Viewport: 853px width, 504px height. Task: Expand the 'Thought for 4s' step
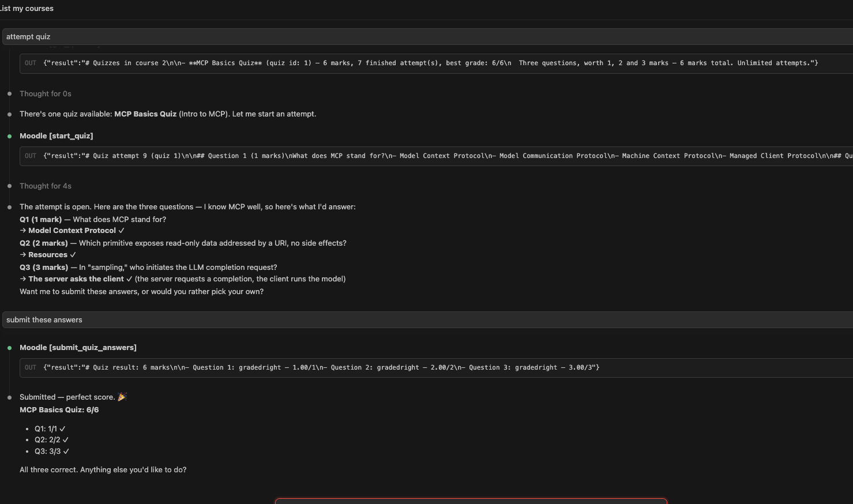tap(46, 186)
